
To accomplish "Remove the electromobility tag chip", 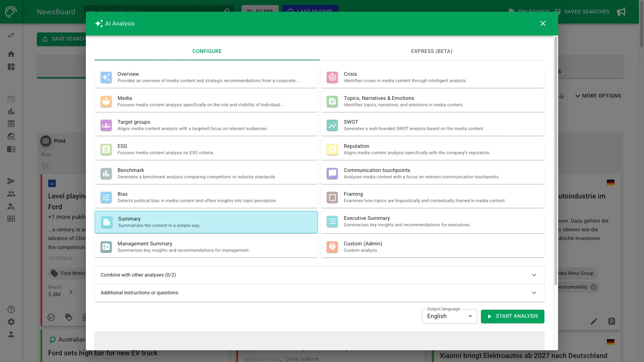I will (594, 287).
